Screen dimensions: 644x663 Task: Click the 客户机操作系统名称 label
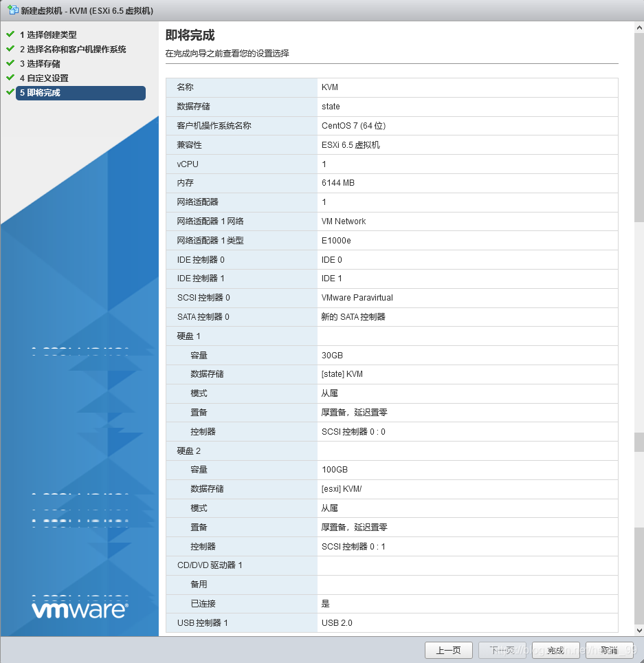[x=214, y=126]
